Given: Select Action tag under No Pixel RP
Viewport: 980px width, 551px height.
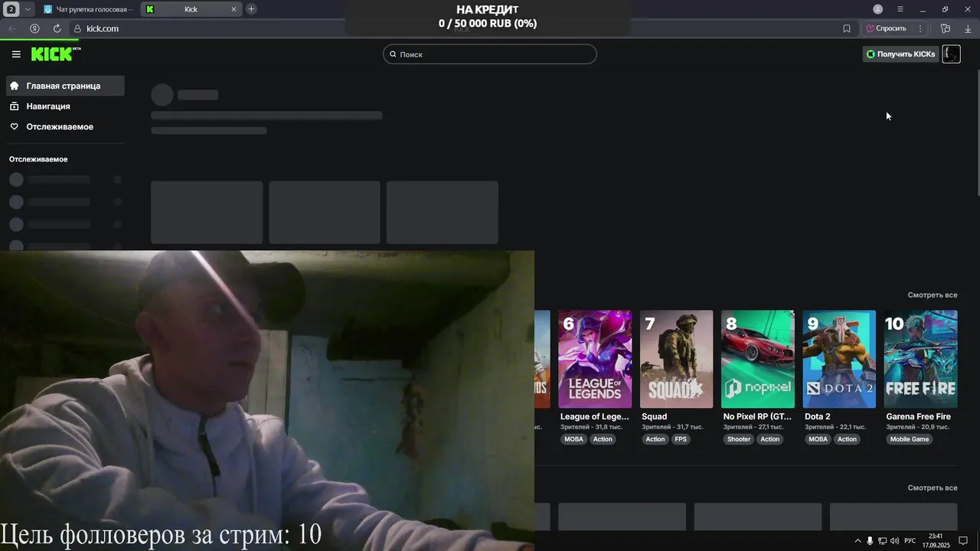Looking at the screenshot, I should [770, 439].
